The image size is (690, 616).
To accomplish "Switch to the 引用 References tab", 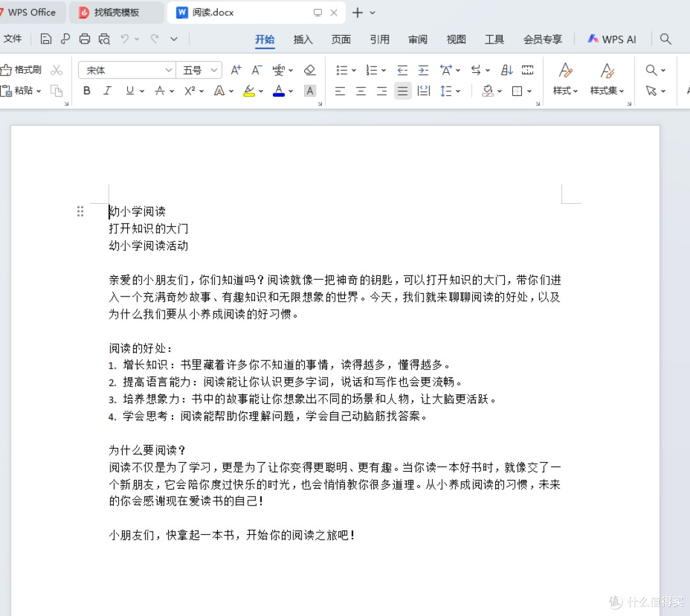I will [379, 39].
